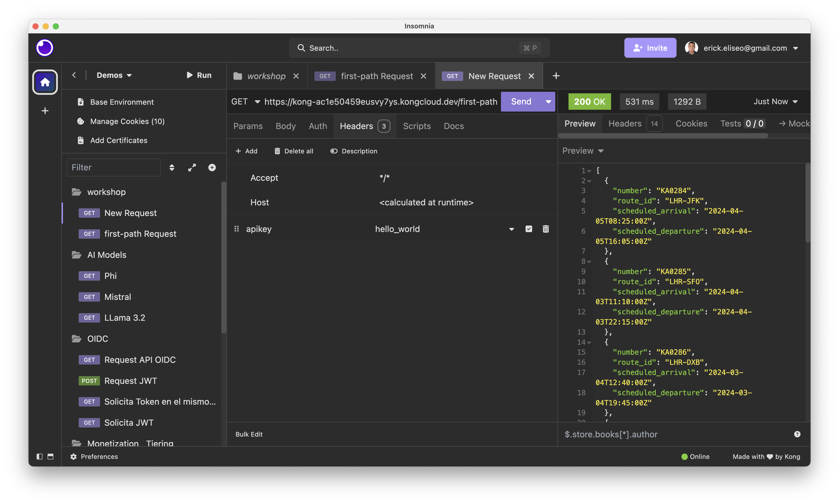The height and width of the screenshot is (504, 839).
Task: Click the create request plus-circle icon
Action: coord(212,167)
